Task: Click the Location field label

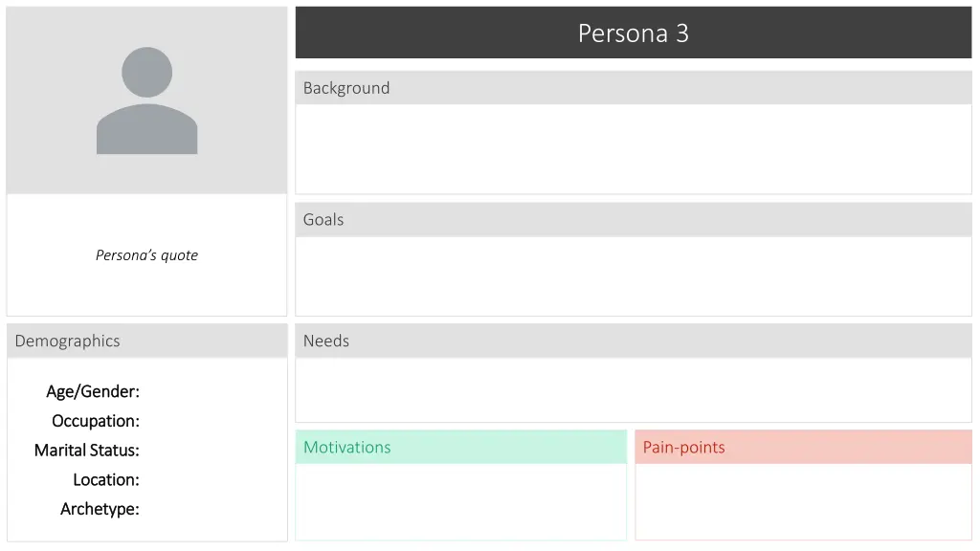Action: coord(106,480)
